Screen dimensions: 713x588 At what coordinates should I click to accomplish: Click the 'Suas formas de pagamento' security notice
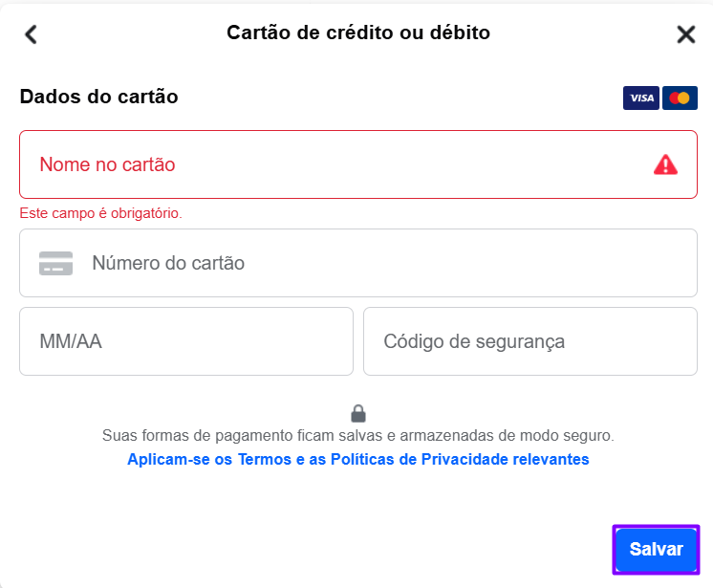coord(358,436)
